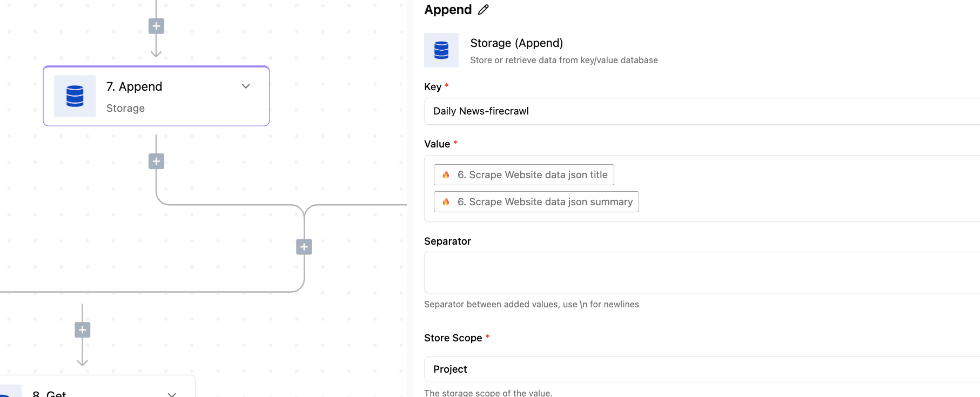Image resolution: width=980 pixels, height=397 pixels.
Task: Click the Storage (Append) heading text
Action: (x=516, y=43)
